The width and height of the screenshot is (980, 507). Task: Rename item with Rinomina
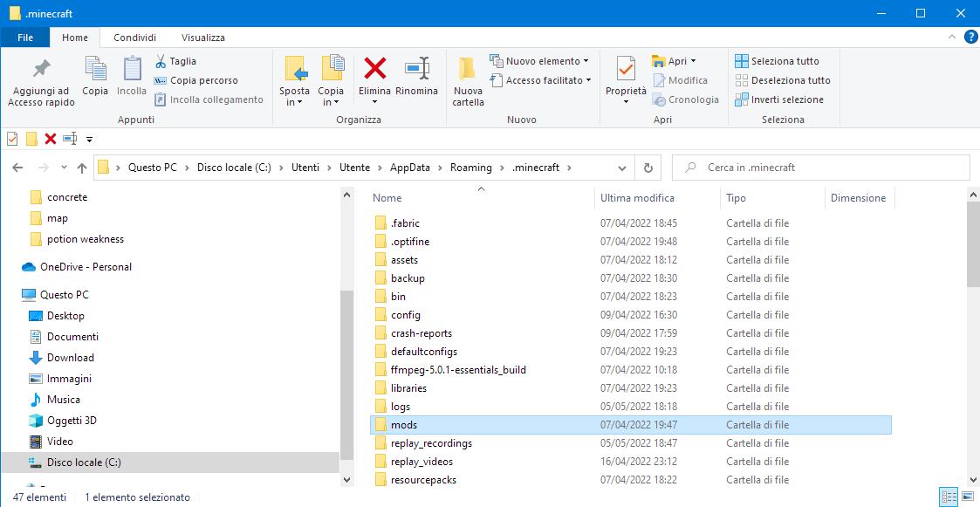pyautogui.click(x=416, y=76)
